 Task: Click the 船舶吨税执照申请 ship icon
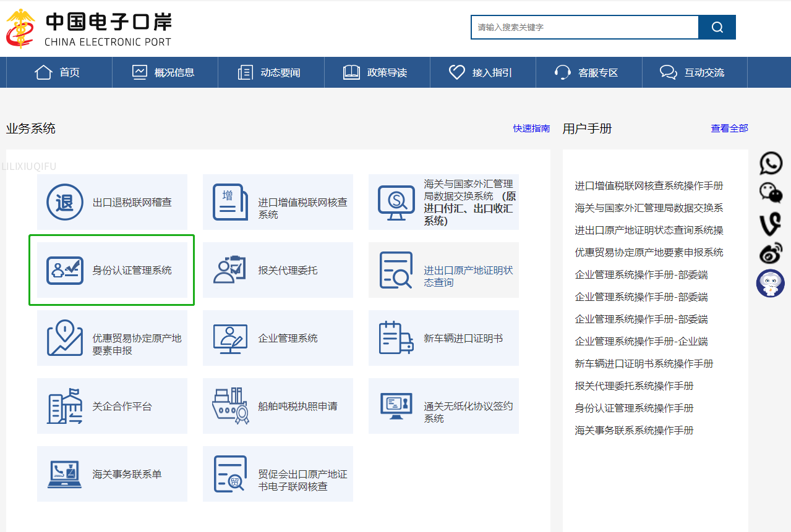(230, 406)
